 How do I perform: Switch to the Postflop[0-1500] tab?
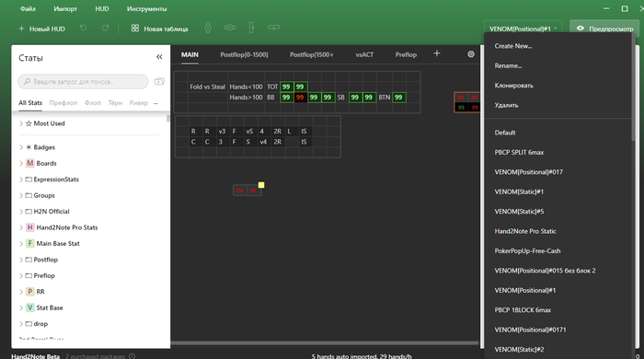[x=244, y=54]
